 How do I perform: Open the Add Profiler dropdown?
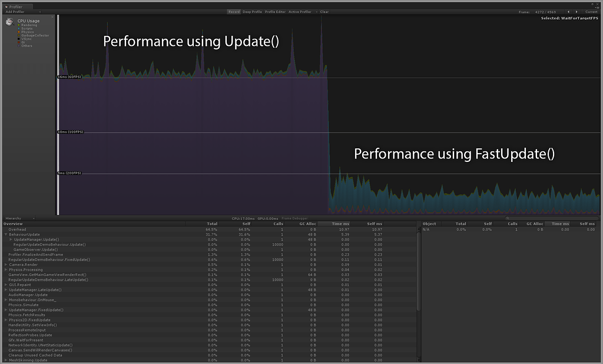tap(22, 12)
